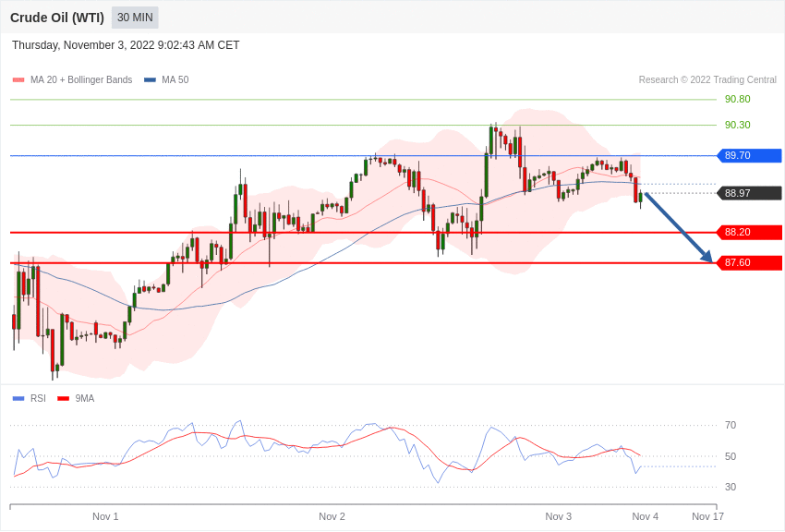Click the 30 MIN timeframe badge
This screenshot has width=785, height=532.
135,18
